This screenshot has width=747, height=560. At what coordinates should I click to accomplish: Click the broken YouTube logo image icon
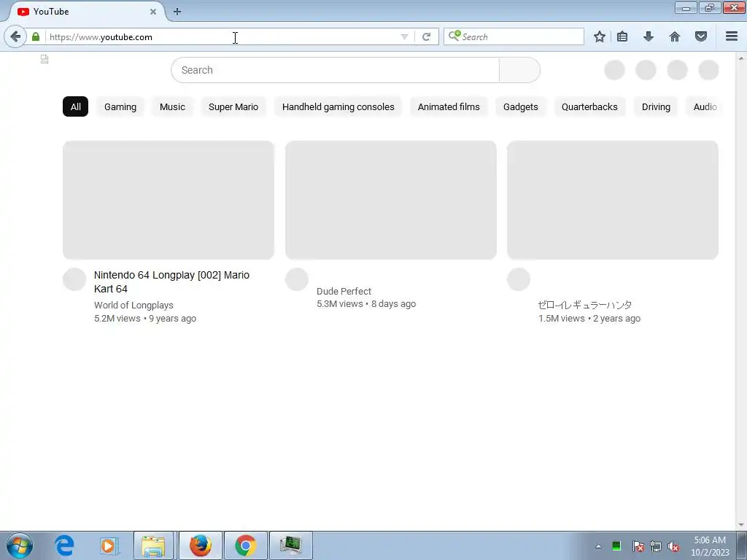click(44, 59)
